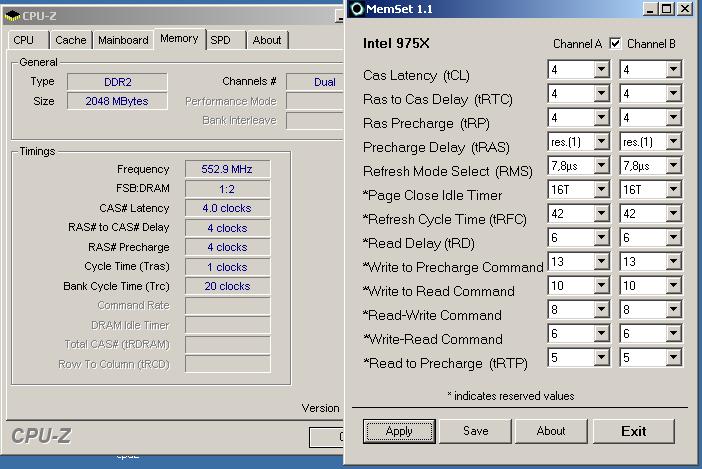Click the memory Type field showing DDR2
The height and width of the screenshot is (469, 702).
117,82
